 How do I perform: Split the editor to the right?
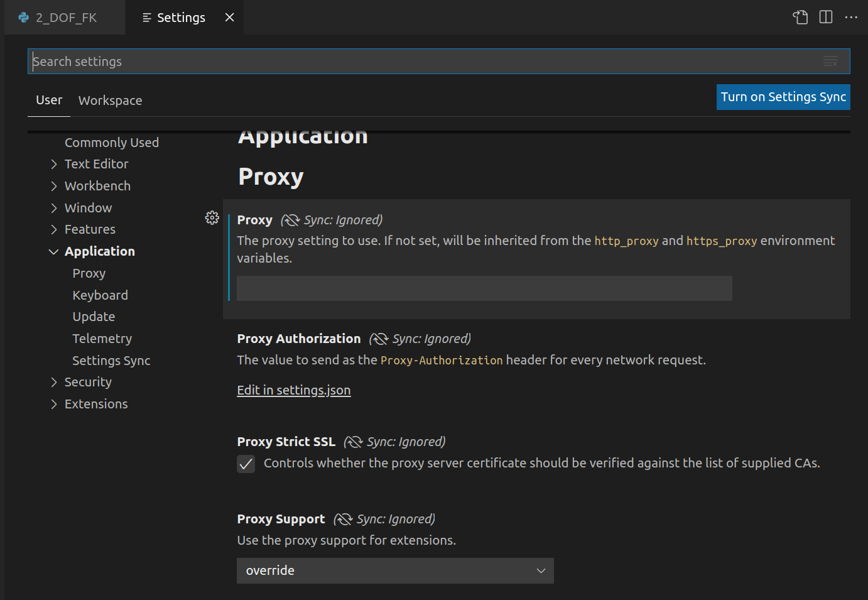click(826, 17)
